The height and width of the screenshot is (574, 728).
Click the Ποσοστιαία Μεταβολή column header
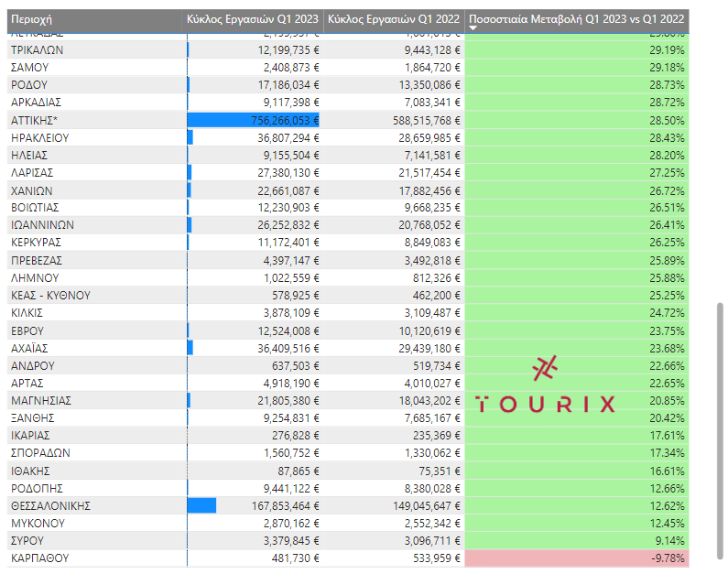[576, 17]
